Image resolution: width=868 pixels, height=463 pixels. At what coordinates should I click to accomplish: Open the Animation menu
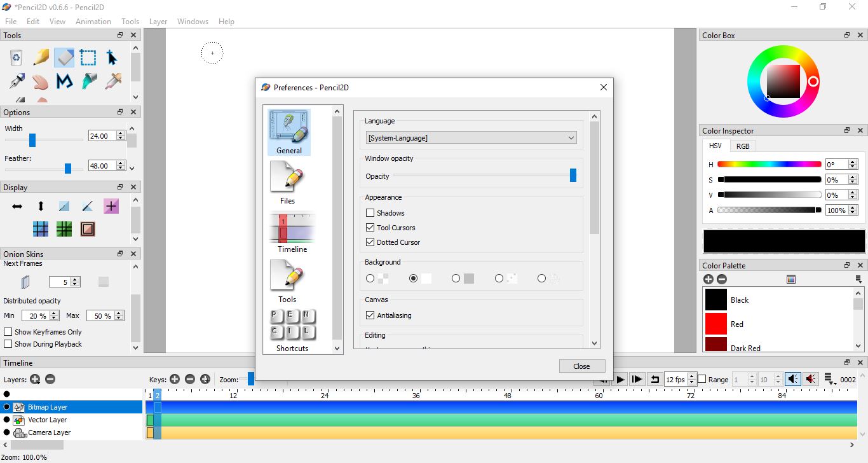click(93, 21)
